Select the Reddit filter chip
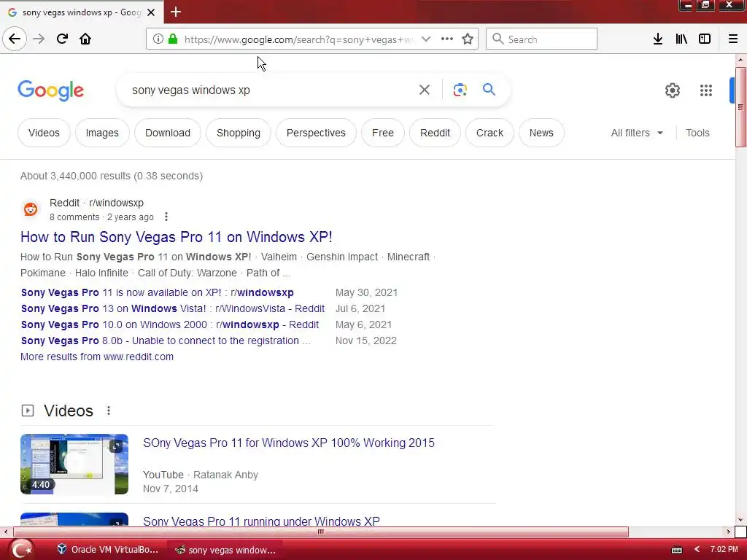The height and width of the screenshot is (560, 747). click(435, 133)
